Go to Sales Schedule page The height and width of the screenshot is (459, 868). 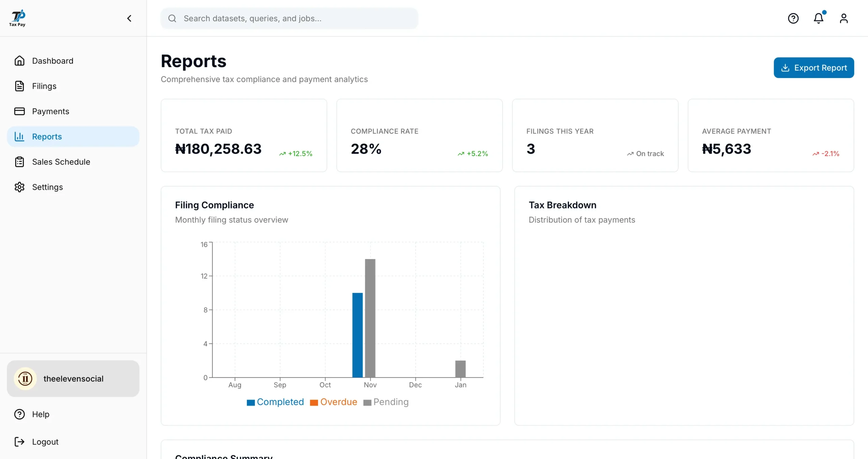tap(61, 162)
